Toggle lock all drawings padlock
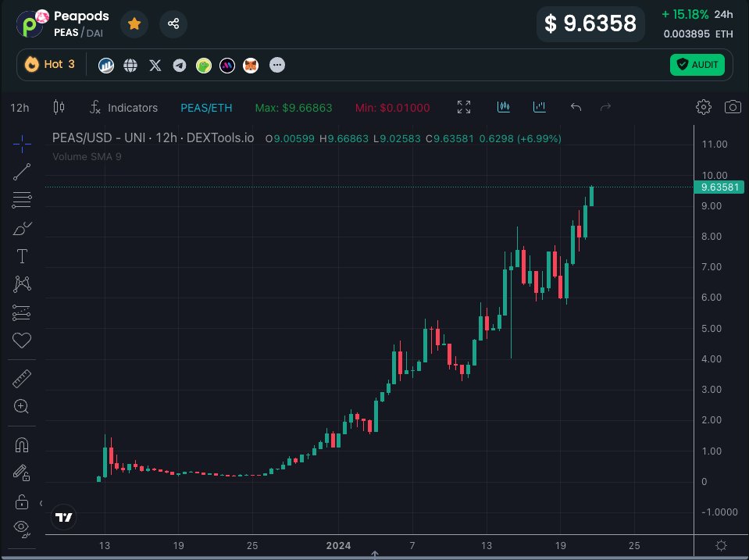 (22, 501)
